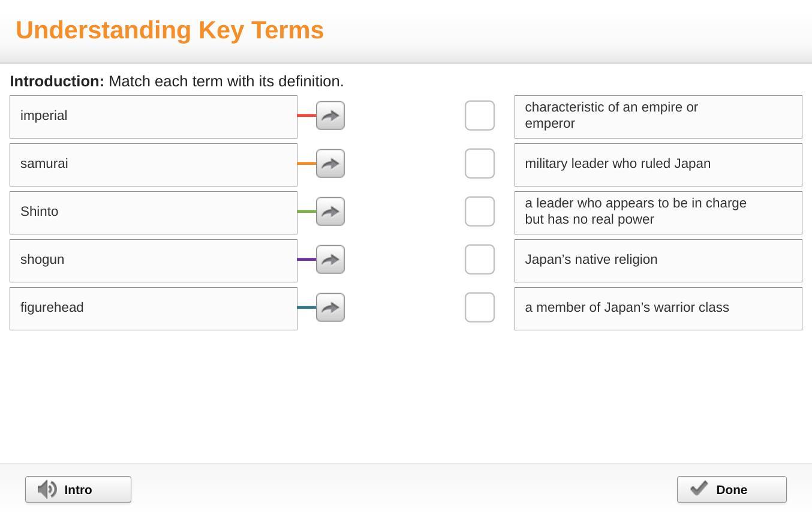This screenshot has width=812, height=512.
Task: Click the arrow icon next to shogun
Action: 330,260
